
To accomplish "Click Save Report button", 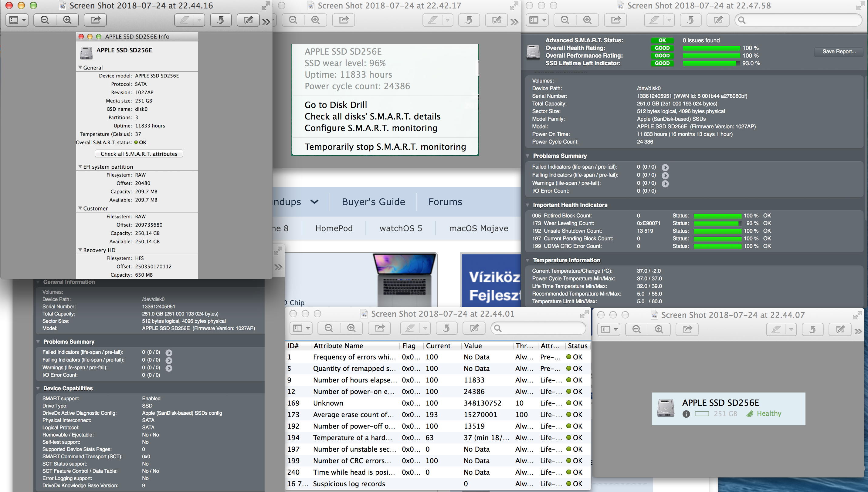I will pyautogui.click(x=839, y=51).
